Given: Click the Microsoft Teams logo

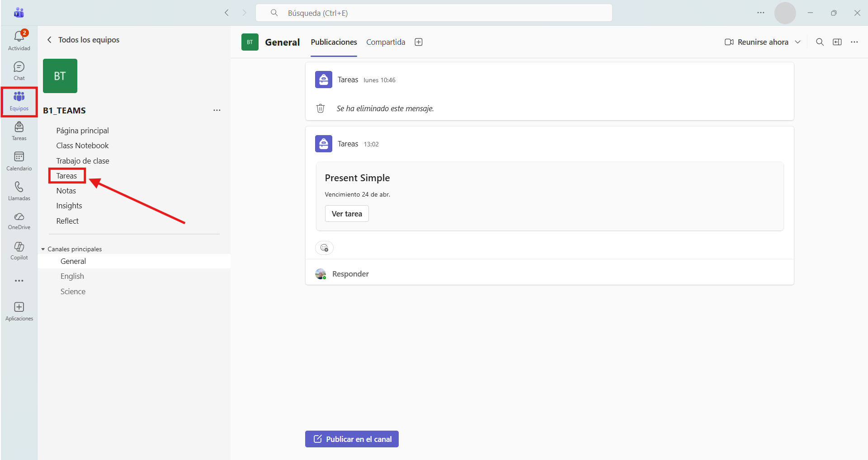Looking at the screenshot, I should point(19,13).
